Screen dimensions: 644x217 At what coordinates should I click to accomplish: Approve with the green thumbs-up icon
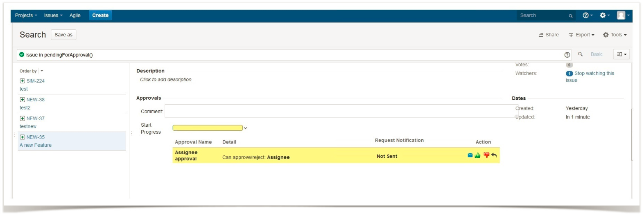(477, 155)
